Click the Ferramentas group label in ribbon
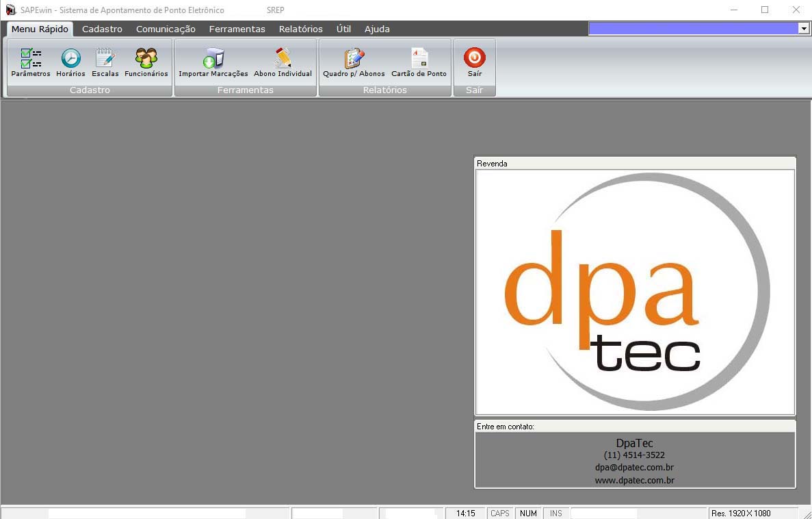The width and height of the screenshot is (812, 519). [x=246, y=90]
